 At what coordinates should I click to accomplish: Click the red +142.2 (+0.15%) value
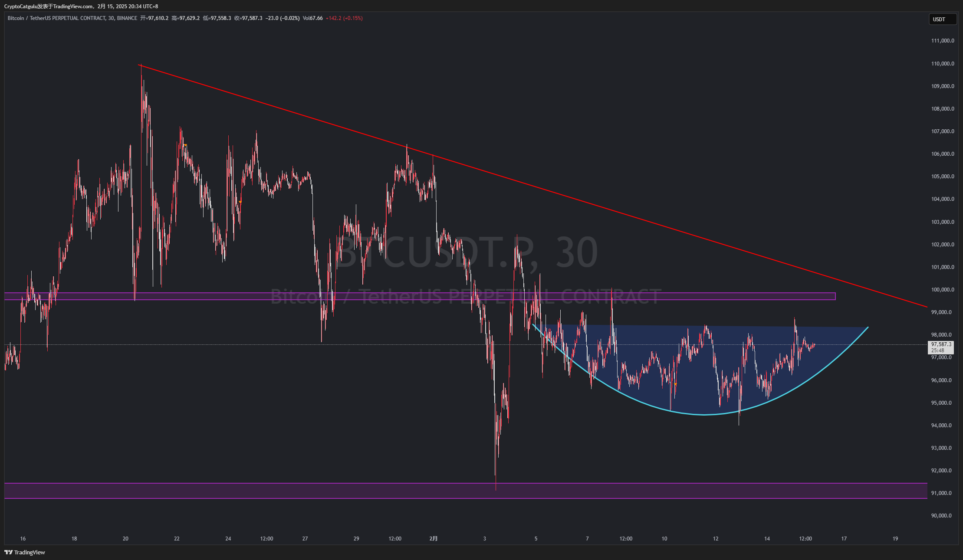tap(344, 18)
